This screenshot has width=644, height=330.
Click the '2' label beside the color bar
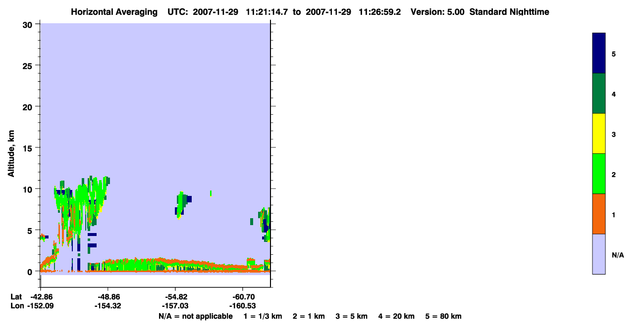point(614,175)
